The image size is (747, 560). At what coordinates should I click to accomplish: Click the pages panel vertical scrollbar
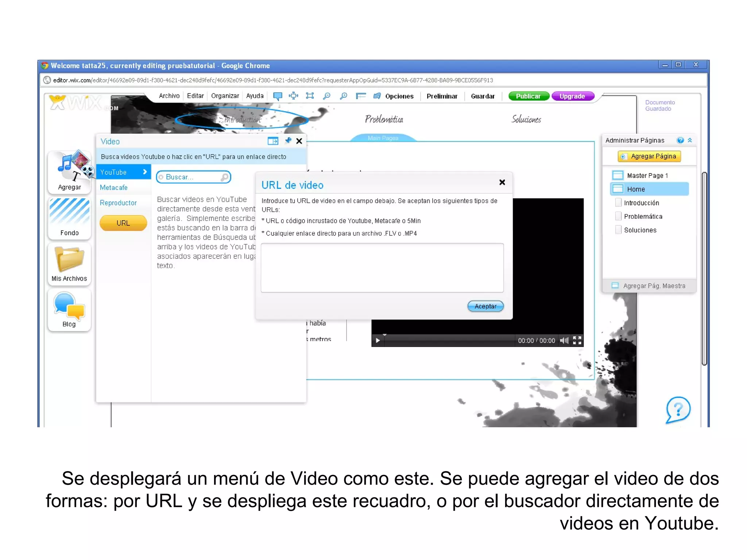coord(704,268)
